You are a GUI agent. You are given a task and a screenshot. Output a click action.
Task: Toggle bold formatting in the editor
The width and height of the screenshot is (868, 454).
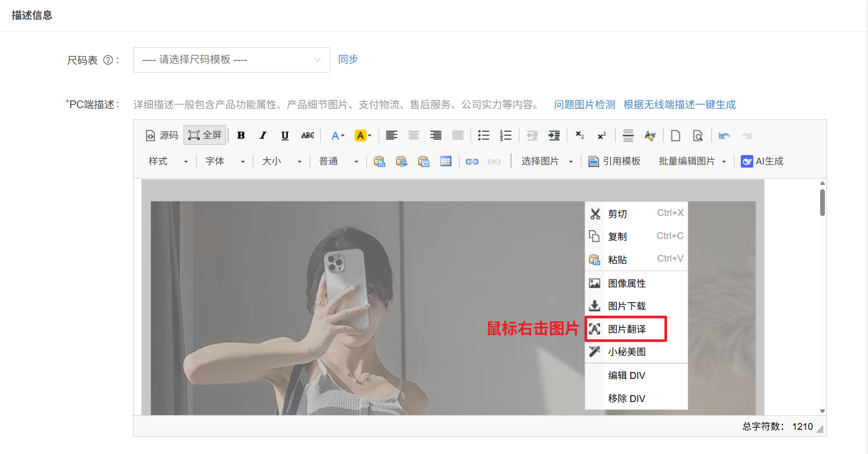pyautogui.click(x=241, y=136)
